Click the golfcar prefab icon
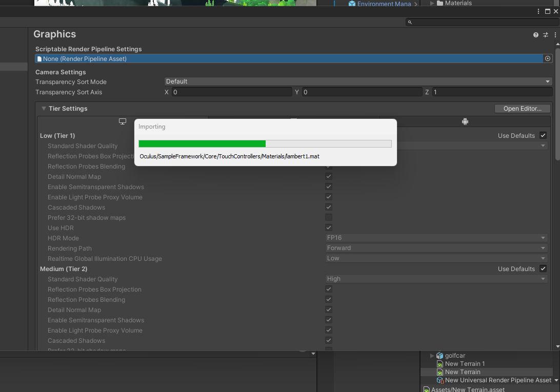This screenshot has height=392, width=560. click(439, 356)
